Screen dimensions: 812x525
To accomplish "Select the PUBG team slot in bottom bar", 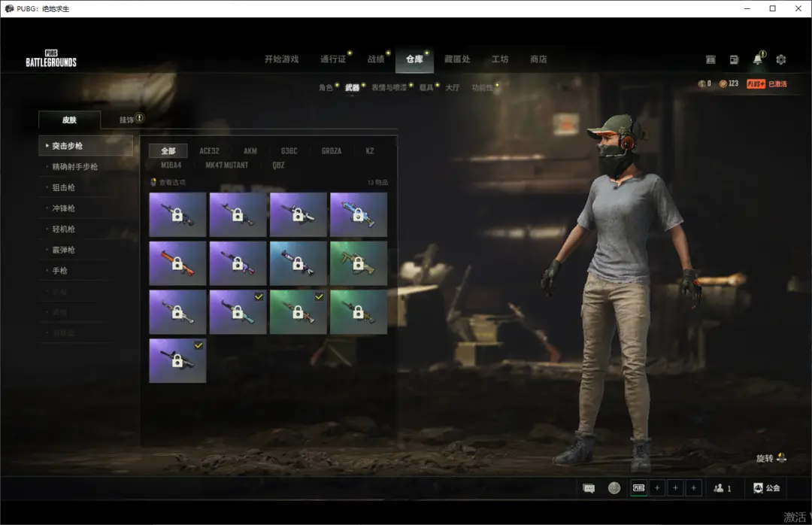I will 639,488.
